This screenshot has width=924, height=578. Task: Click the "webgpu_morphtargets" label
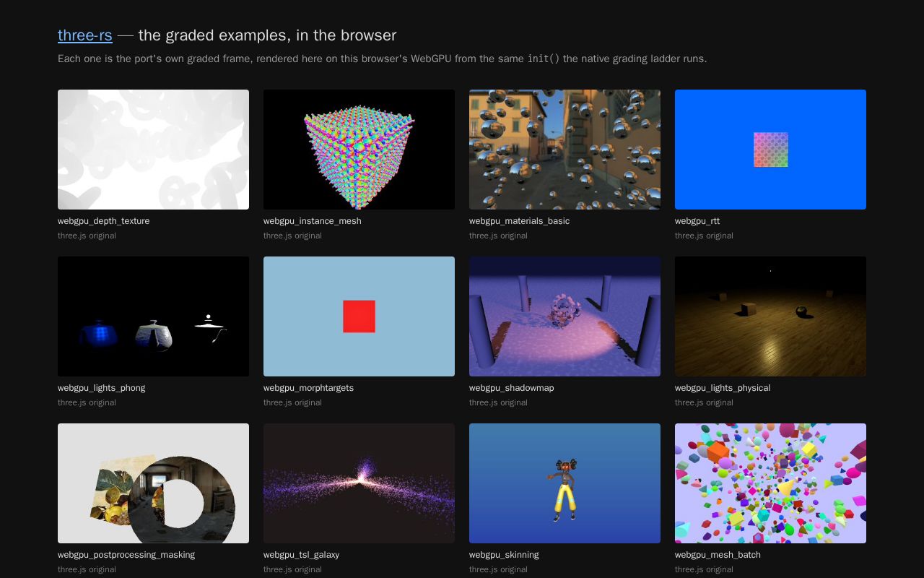coord(308,388)
